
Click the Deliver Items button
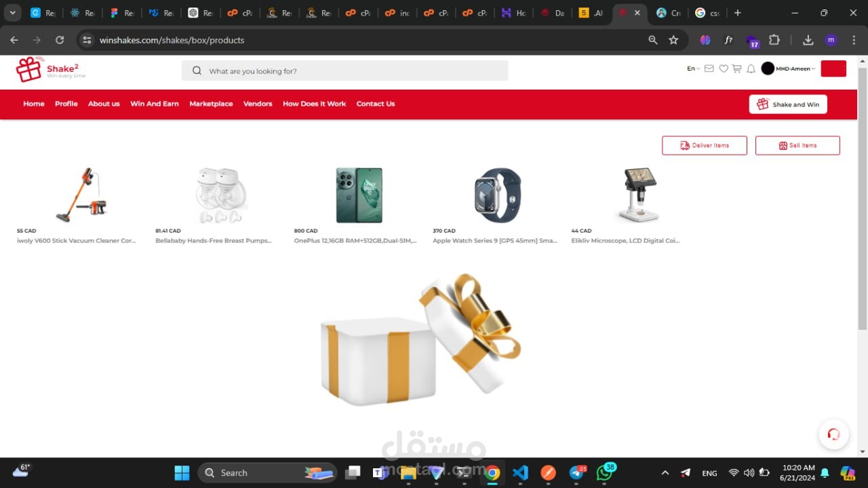coord(705,145)
